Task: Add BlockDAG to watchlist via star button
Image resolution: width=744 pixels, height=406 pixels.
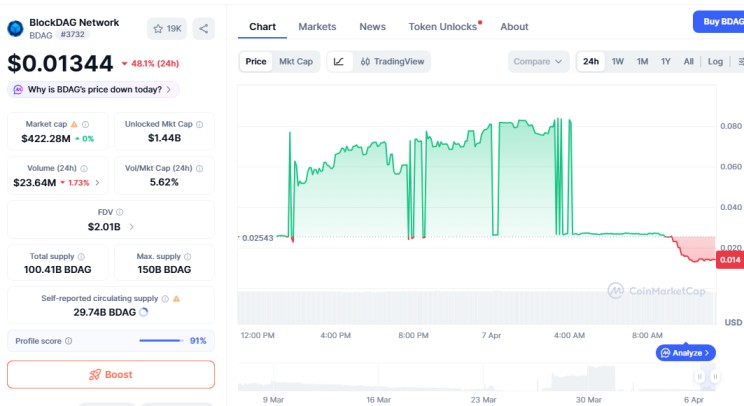Action: click(166, 29)
